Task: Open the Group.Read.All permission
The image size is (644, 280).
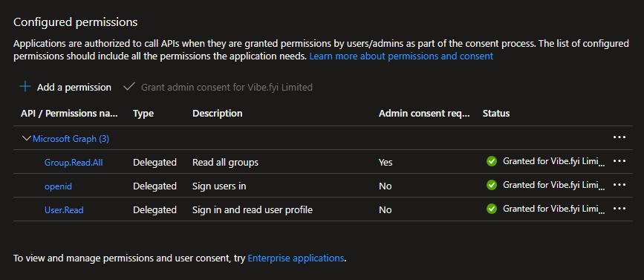Action: pos(74,163)
